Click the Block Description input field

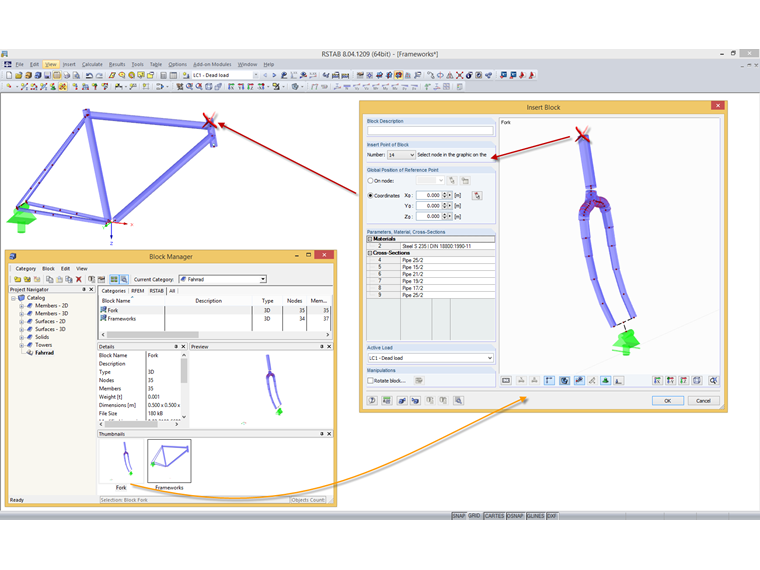tap(430, 130)
